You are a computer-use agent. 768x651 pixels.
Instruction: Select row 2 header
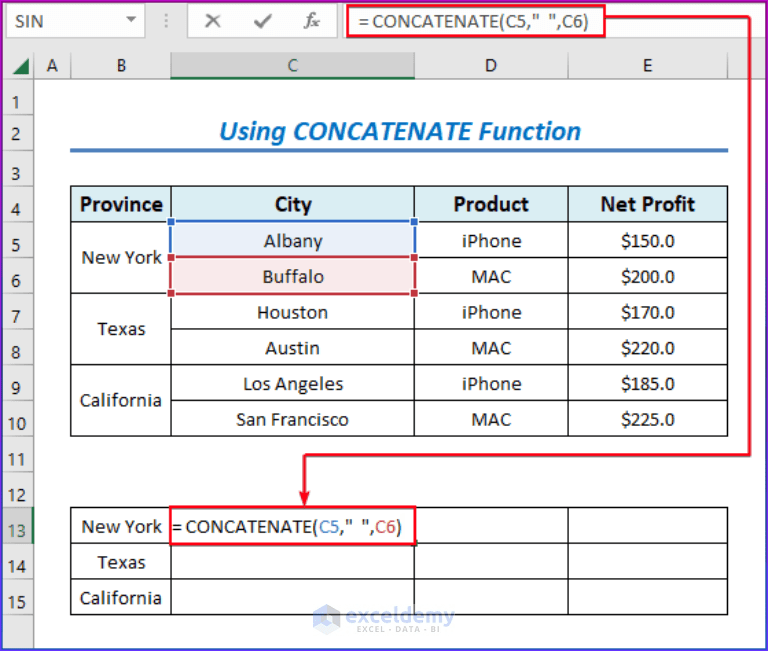(x=18, y=133)
